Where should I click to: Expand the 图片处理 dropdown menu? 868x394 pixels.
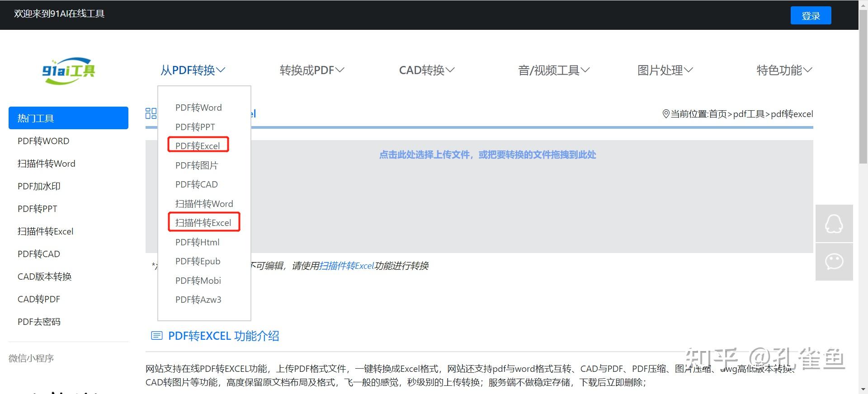coord(665,70)
